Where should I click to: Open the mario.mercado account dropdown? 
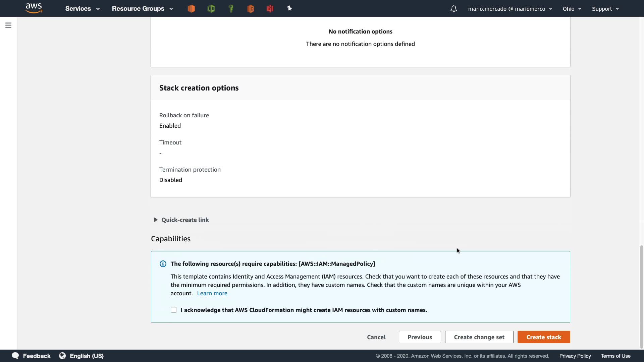[x=510, y=9]
